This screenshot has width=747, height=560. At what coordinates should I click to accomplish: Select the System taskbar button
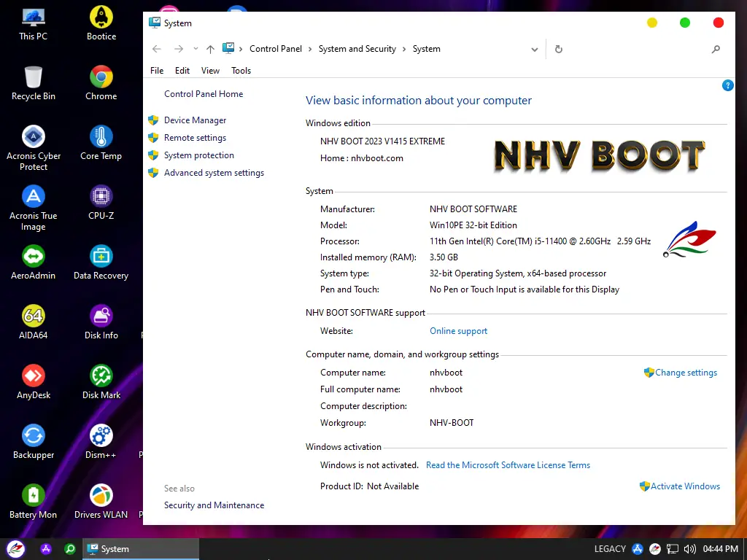(x=141, y=549)
